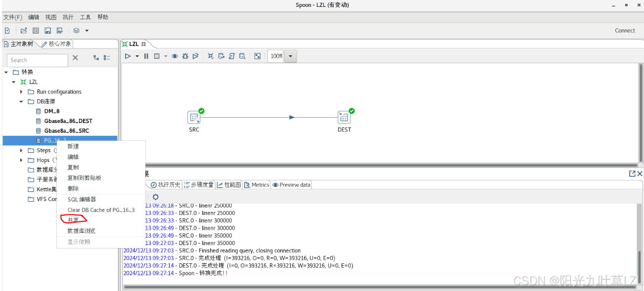Click the replay transformation icon
644x291 pixels.
pyautogui.click(x=196, y=56)
